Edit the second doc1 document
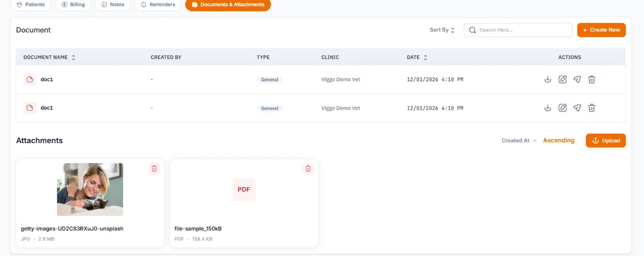644x256 pixels. click(x=562, y=108)
